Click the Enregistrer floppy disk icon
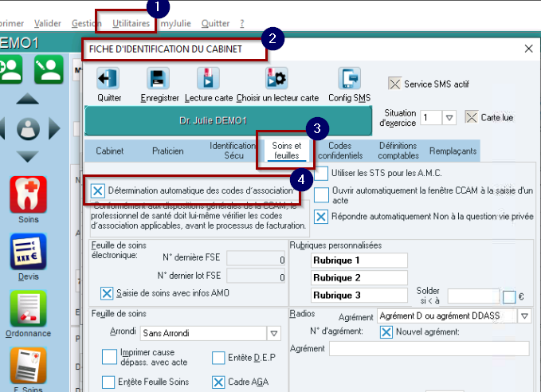The width and height of the screenshot is (541, 392). [158, 78]
